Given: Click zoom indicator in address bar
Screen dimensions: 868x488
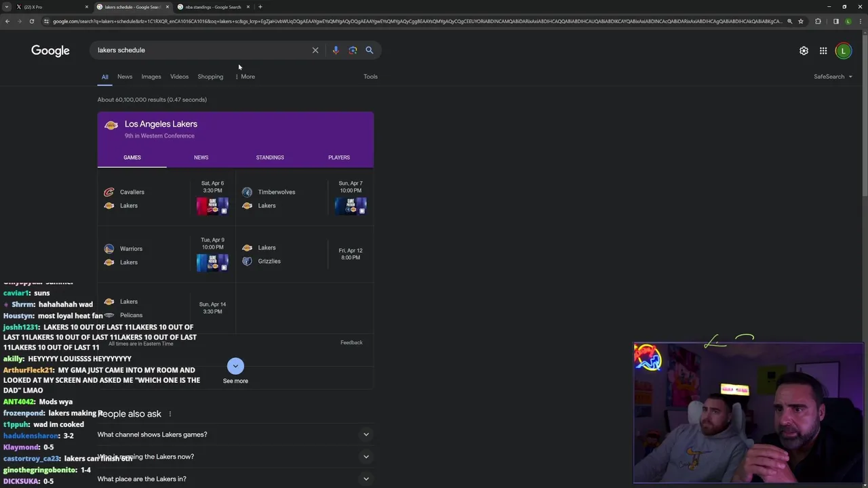Looking at the screenshot, I should pyautogui.click(x=789, y=21).
